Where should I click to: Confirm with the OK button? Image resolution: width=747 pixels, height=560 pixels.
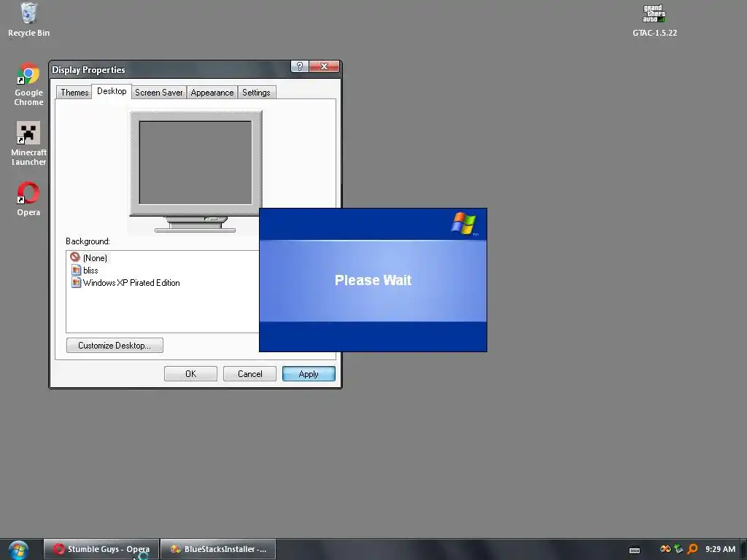(190, 374)
